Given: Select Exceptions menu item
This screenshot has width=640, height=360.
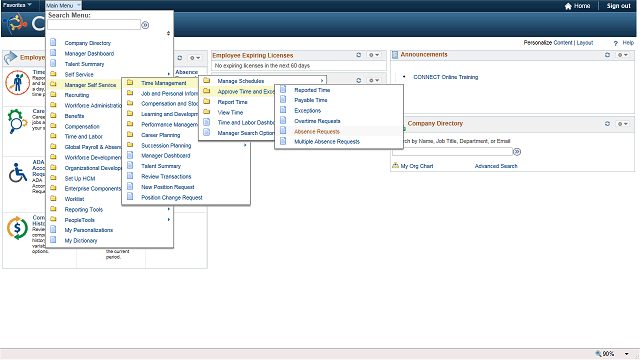Looking at the screenshot, I should [307, 111].
